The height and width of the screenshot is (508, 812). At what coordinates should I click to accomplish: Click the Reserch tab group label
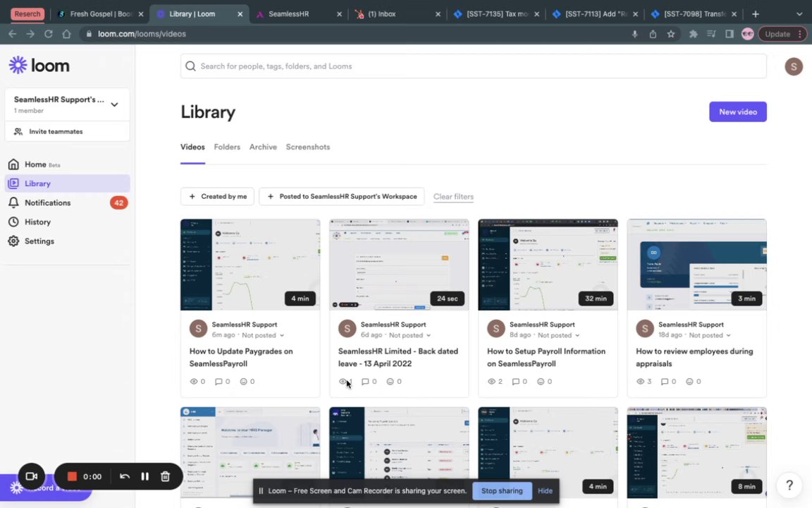pyautogui.click(x=27, y=14)
